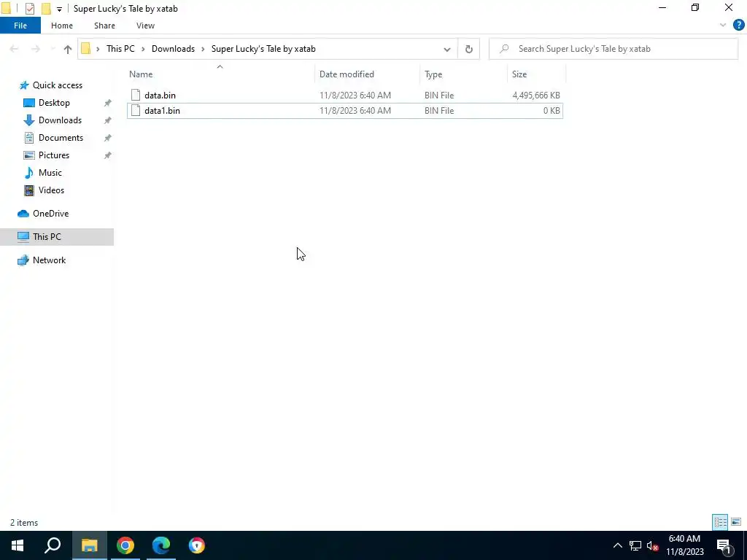Show hidden system tray icons
The width and height of the screenshot is (747, 560).
coord(617,545)
